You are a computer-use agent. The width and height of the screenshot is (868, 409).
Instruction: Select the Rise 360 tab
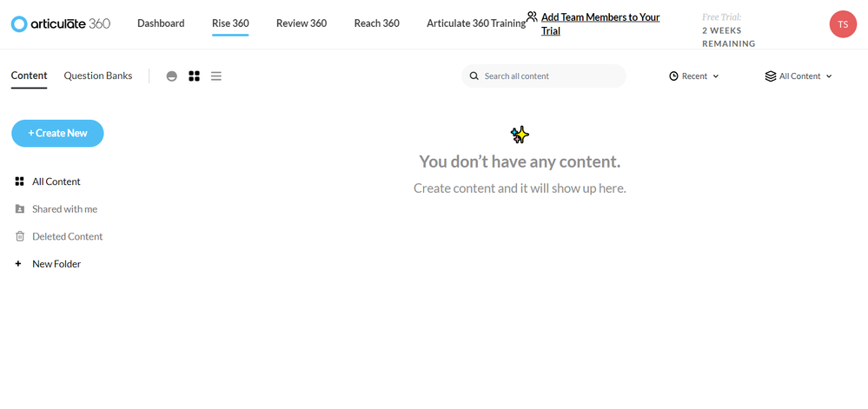[230, 23]
